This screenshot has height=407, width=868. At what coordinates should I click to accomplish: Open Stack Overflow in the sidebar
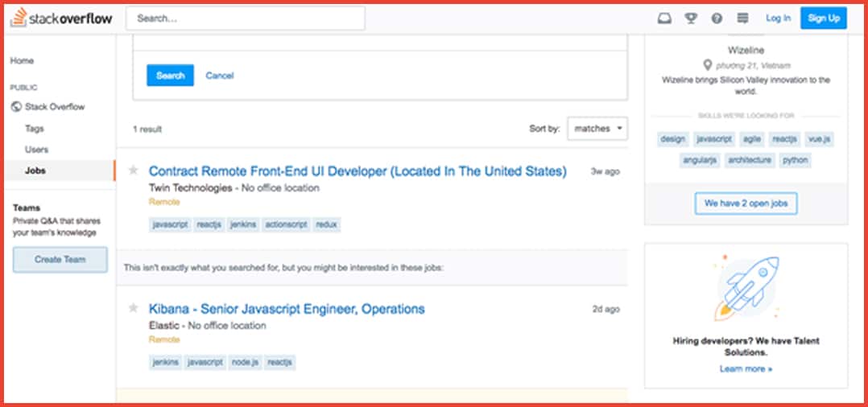[55, 107]
